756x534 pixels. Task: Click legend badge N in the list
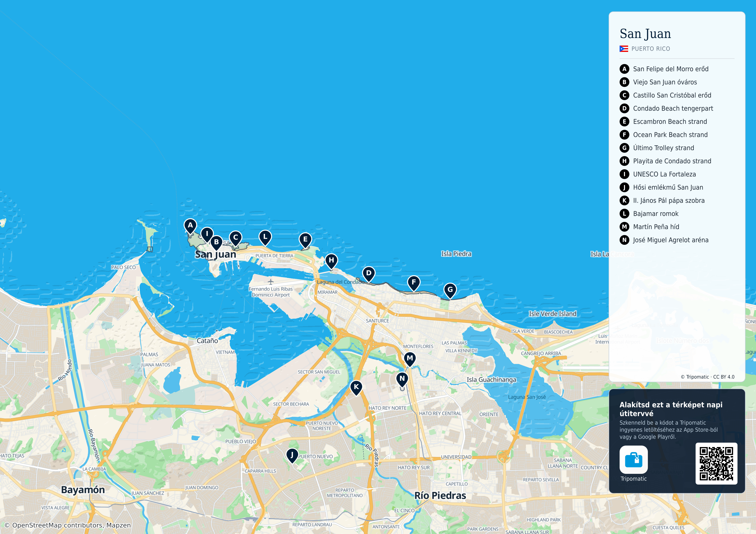(624, 240)
